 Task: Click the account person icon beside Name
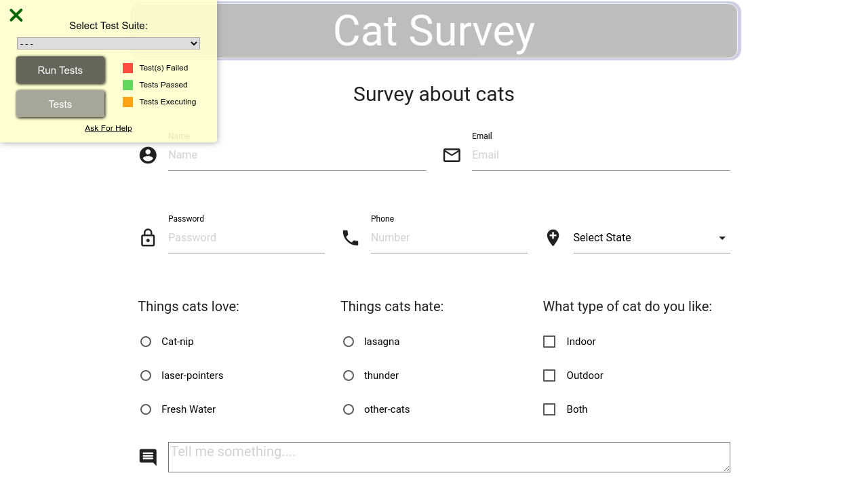(x=148, y=155)
